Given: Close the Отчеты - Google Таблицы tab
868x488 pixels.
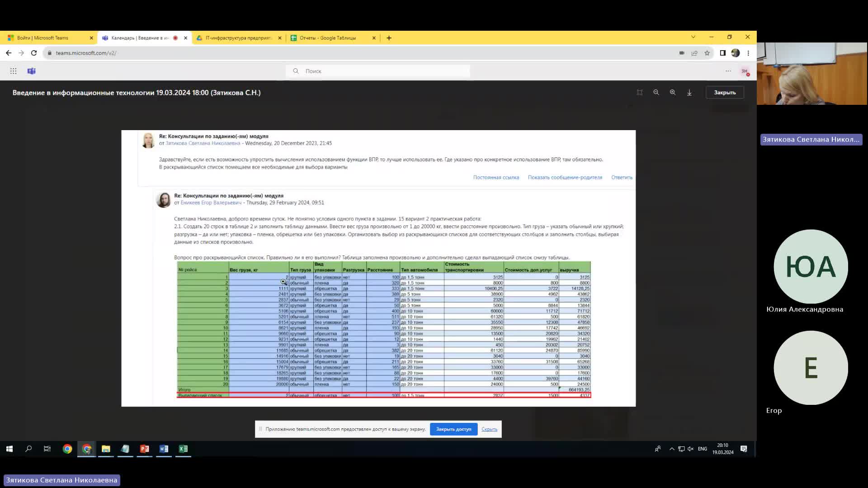Looking at the screenshot, I should 374,38.
